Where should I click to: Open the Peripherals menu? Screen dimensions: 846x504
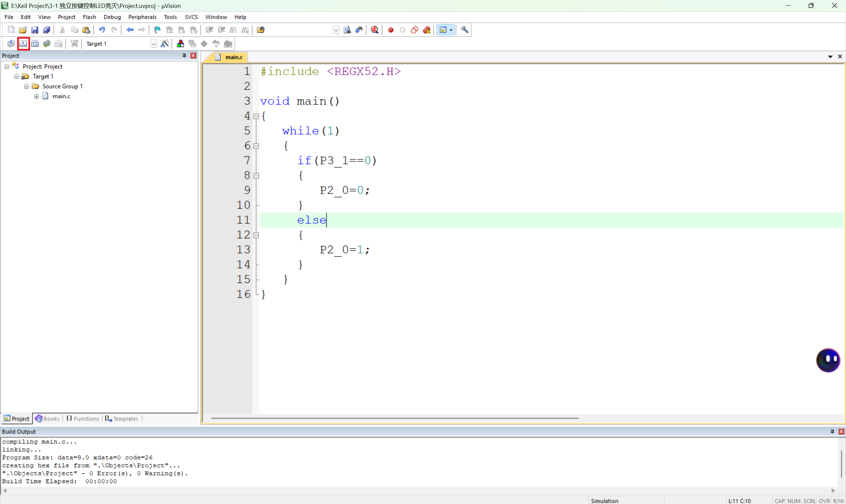142,17
